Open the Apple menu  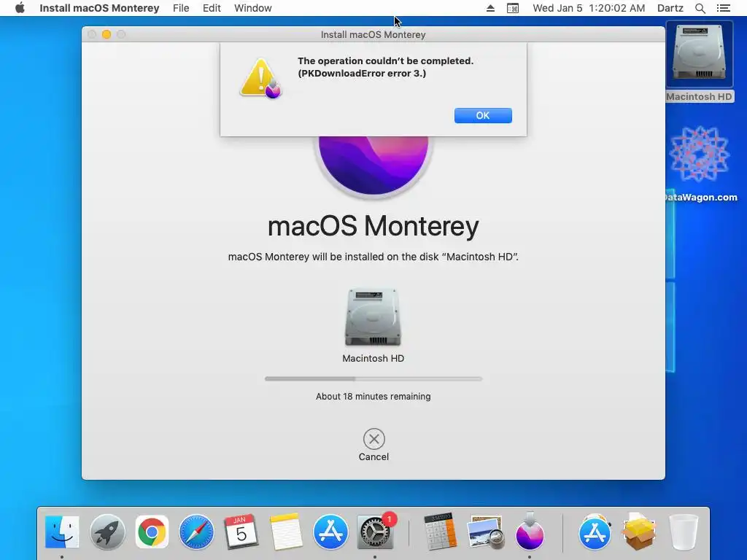tap(20, 8)
